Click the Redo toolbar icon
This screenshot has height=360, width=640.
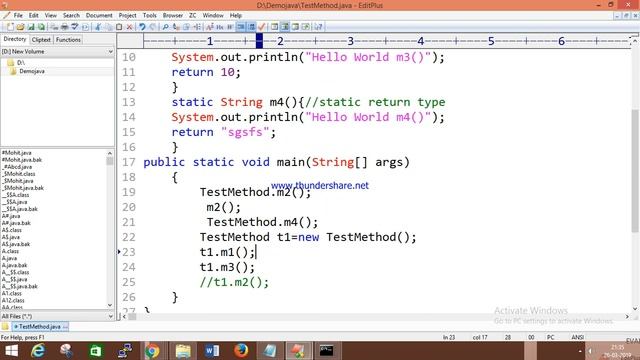[x=152, y=27]
